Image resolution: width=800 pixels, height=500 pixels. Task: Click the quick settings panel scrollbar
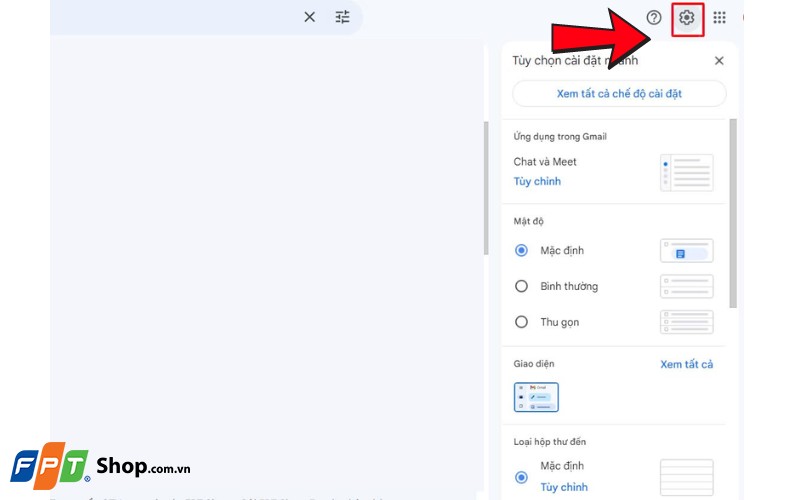733,213
